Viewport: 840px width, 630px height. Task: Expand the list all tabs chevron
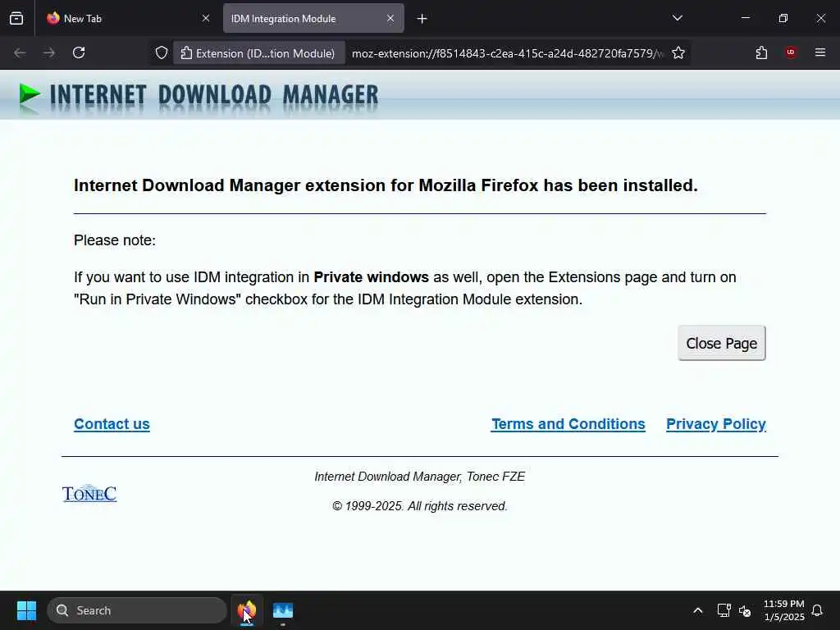(677, 18)
